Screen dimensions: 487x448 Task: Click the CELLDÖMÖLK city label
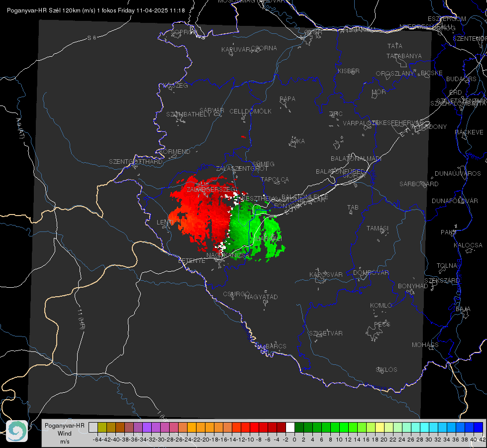[250, 112]
